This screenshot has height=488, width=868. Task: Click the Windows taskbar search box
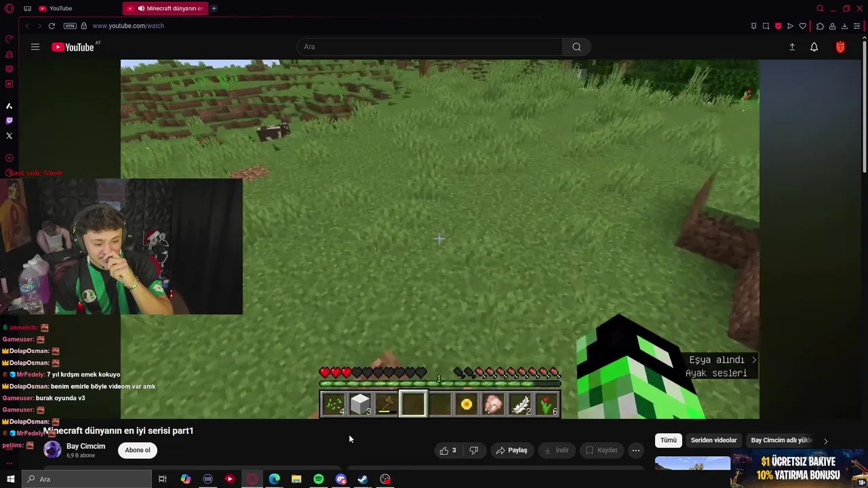[x=86, y=479]
